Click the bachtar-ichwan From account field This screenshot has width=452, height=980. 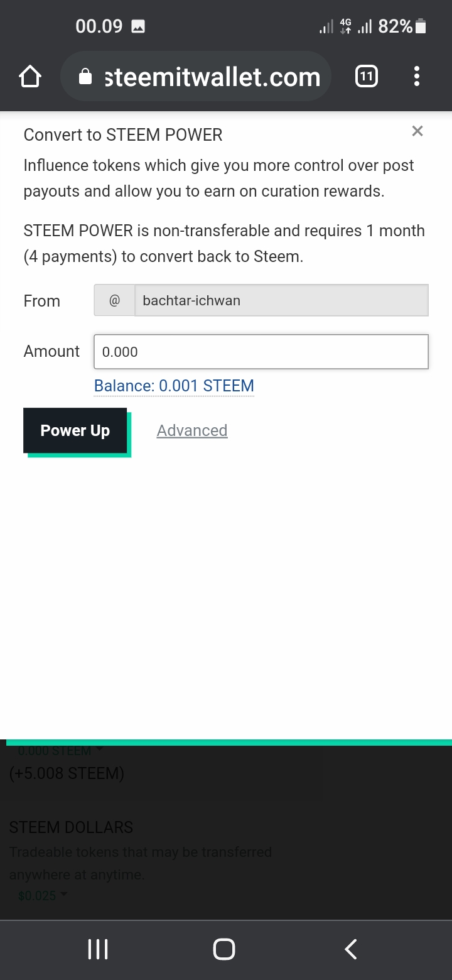tap(281, 300)
